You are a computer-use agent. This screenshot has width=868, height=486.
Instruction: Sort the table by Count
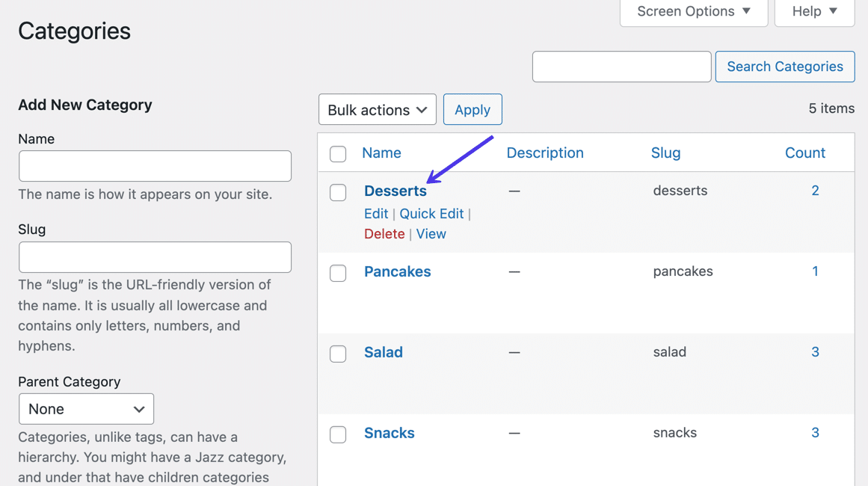coord(805,153)
